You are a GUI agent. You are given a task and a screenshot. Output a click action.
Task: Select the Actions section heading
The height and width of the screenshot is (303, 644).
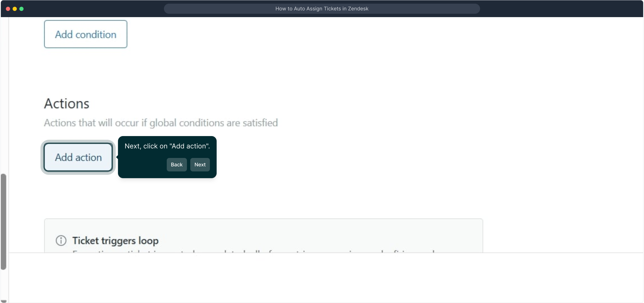[67, 104]
